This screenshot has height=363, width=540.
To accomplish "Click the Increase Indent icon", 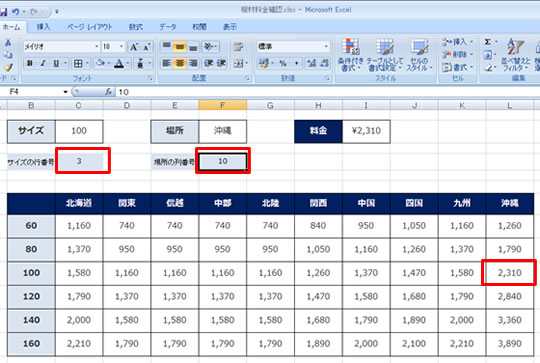I will [221, 63].
